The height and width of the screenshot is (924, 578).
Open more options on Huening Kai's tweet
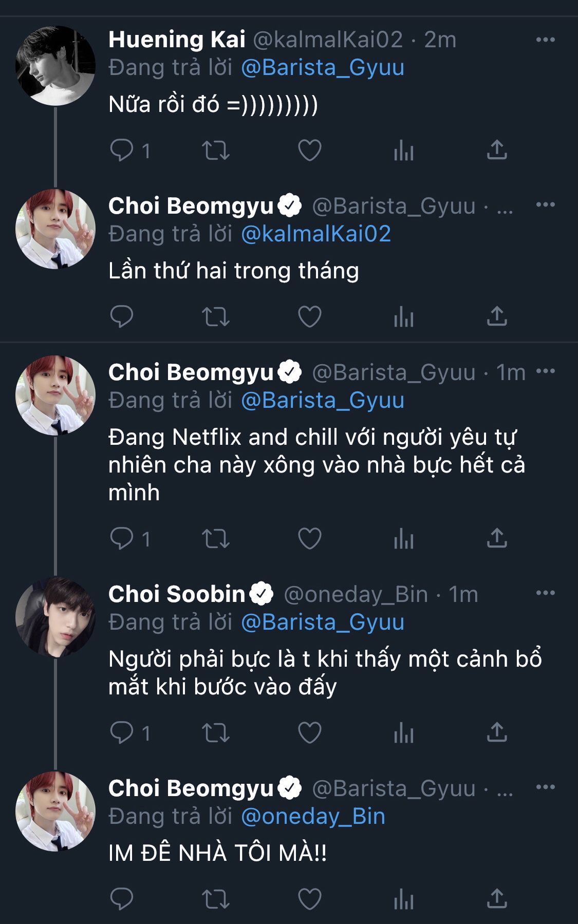(x=545, y=40)
